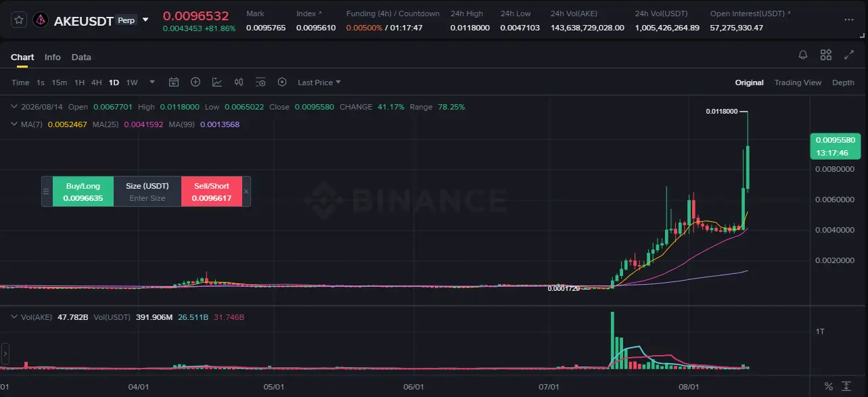Click the Buy/Long button
Image resolution: width=868 pixels, height=397 pixels.
click(x=83, y=191)
